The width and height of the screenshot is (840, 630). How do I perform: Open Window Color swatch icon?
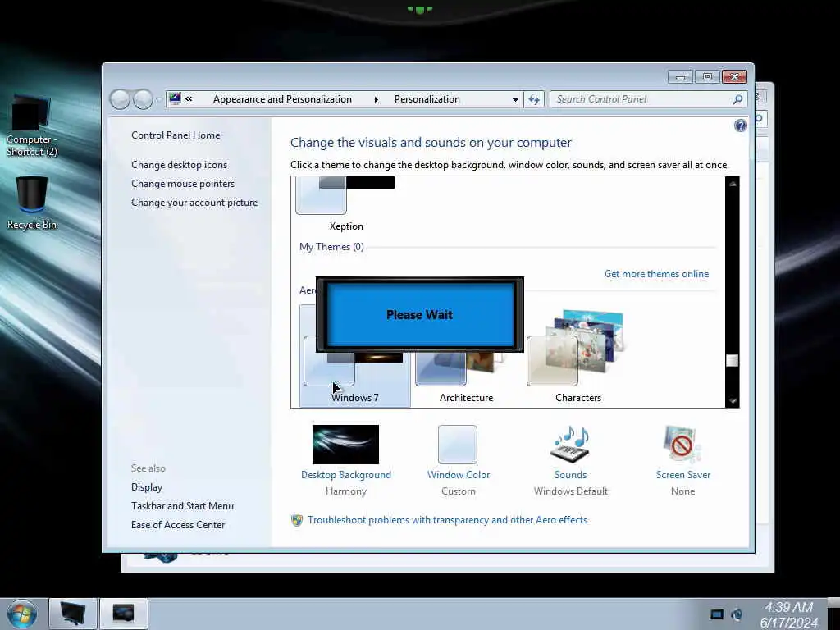(x=458, y=444)
